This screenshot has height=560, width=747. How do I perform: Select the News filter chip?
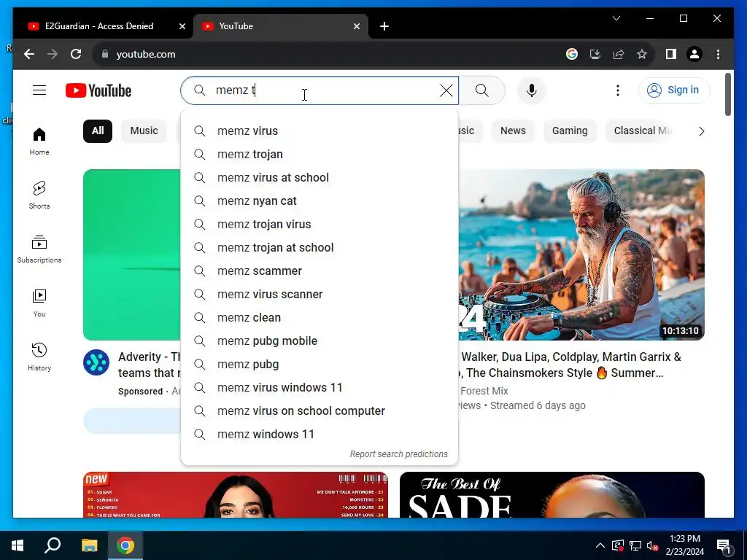[x=513, y=131]
